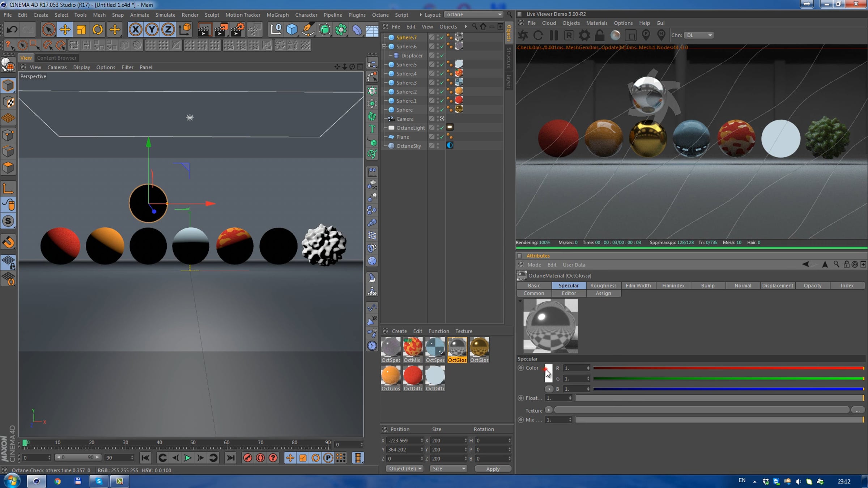Pause rendering in Live Viewer

[553, 35]
